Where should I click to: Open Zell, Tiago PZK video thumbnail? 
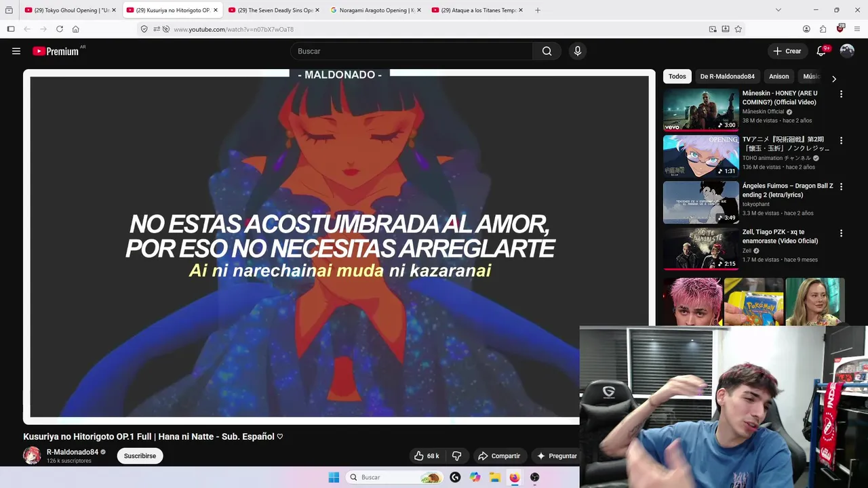[701, 248]
